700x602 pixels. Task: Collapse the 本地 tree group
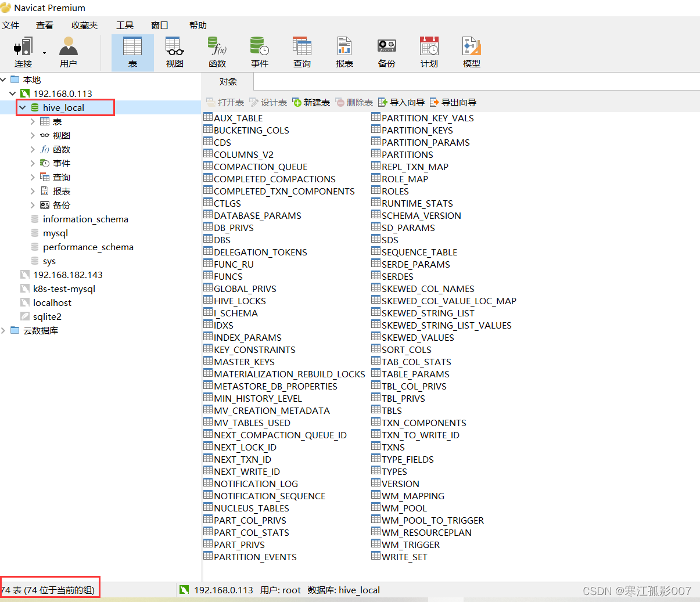[x=3, y=80]
